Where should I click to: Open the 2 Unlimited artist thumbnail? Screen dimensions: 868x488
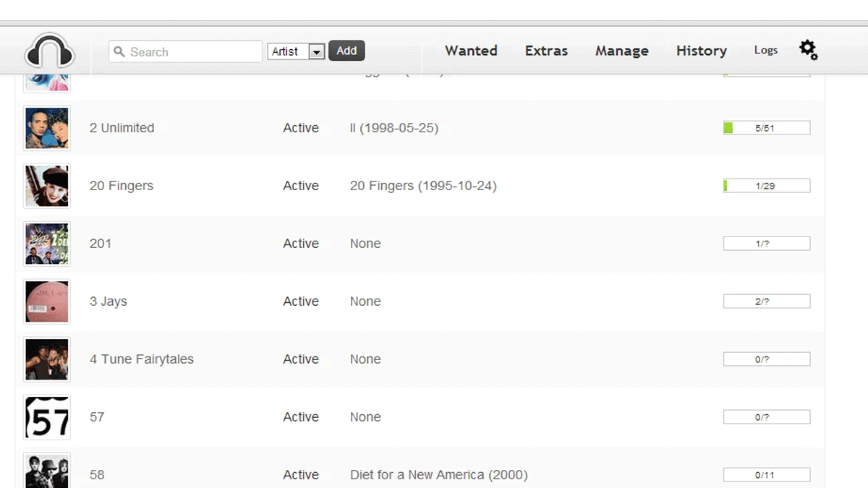47,128
